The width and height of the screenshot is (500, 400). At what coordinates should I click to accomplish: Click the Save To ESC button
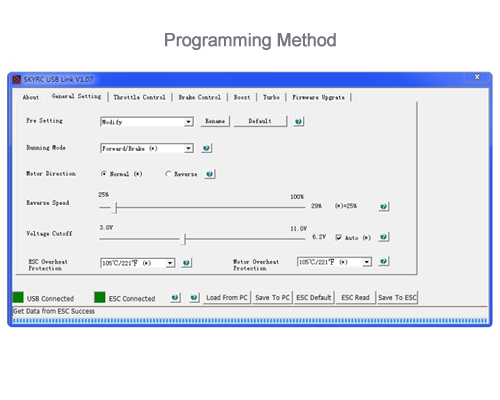point(397,297)
